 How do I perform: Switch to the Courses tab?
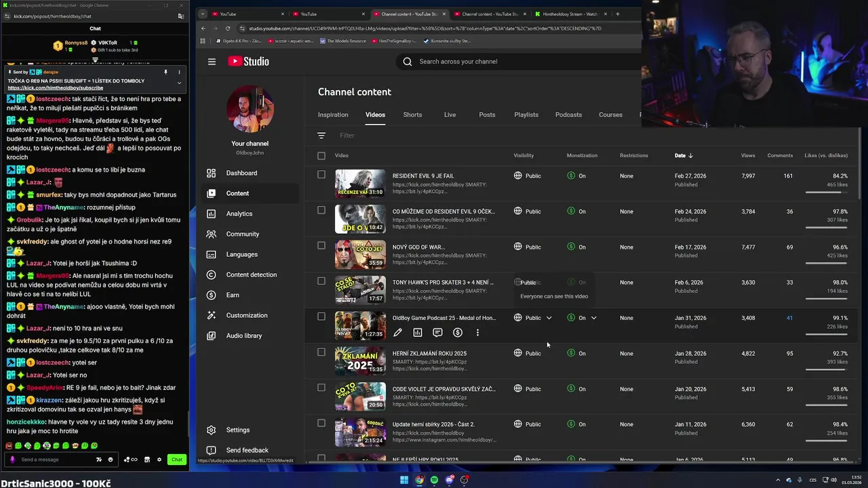[610, 115]
